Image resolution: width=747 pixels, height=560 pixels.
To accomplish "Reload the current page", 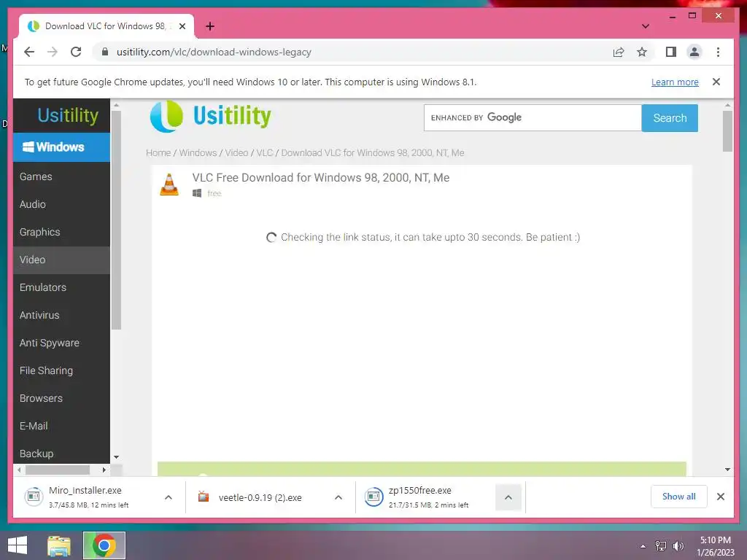I will click(x=76, y=52).
